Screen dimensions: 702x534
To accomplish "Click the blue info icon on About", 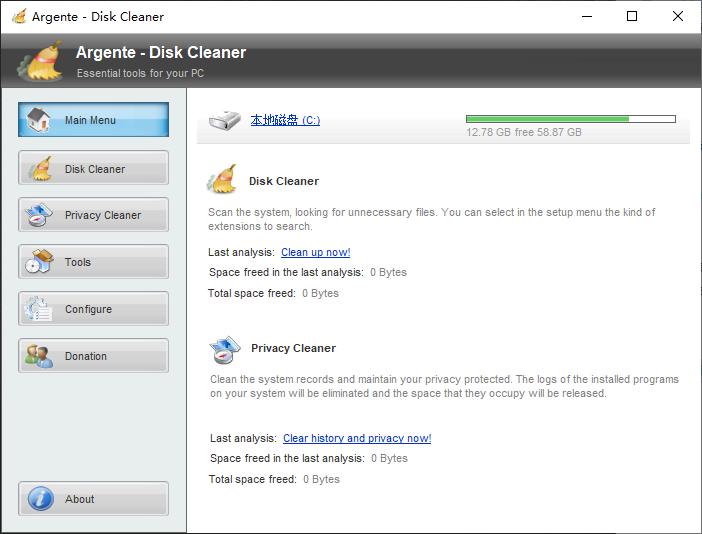I will [x=41, y=499].
